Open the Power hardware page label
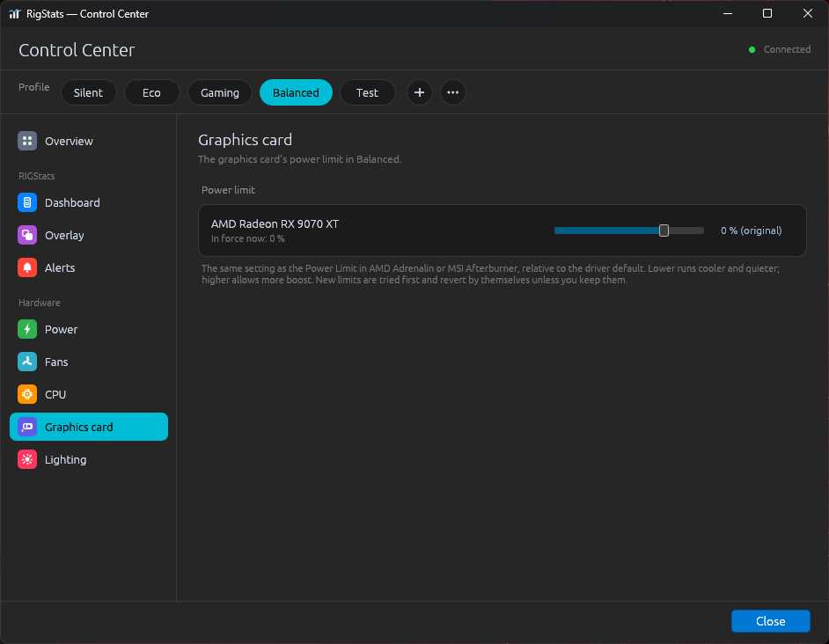The width and height of the screenshot is (829, 644). (62, 329)
